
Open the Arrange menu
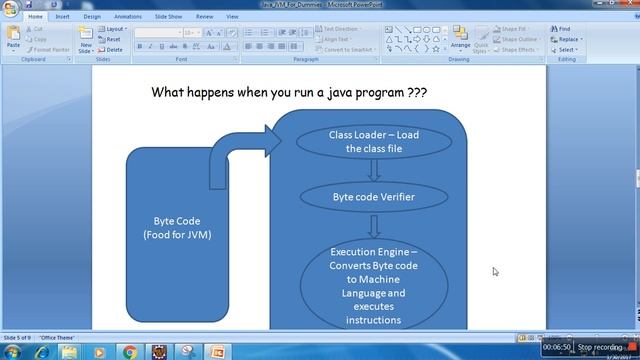[x=460, y=38]
